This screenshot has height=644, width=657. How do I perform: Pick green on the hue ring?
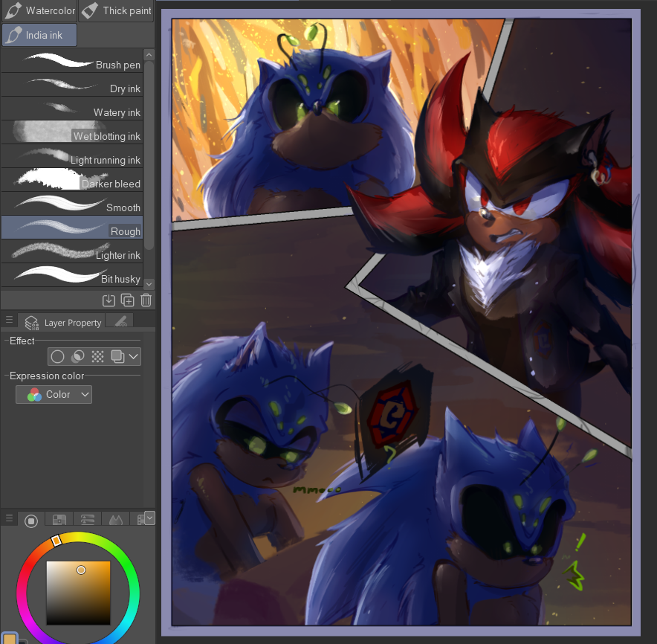point(126,567)
